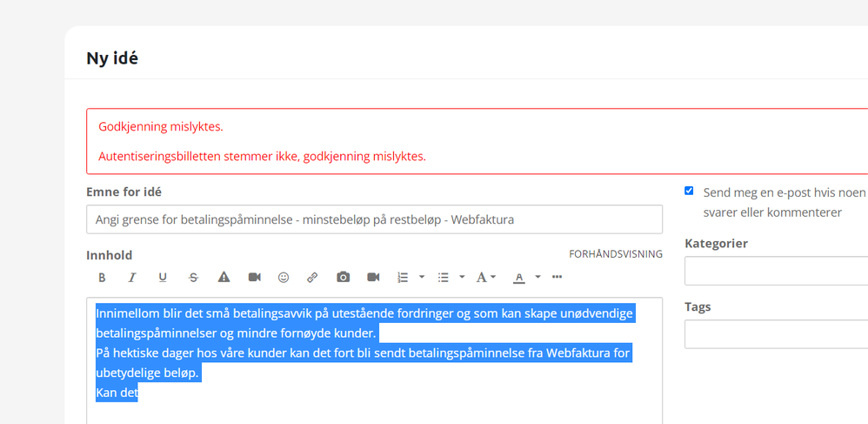Click the 'Emne for idé' subject field
The width and height of the screenshot is (868, 424).
(374, 219)
